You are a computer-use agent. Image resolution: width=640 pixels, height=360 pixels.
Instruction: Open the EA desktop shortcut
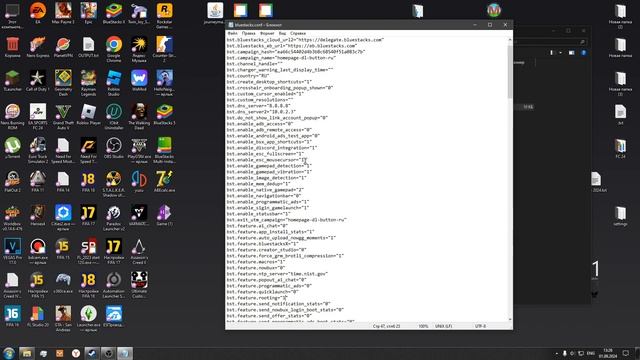click(38, 13)
